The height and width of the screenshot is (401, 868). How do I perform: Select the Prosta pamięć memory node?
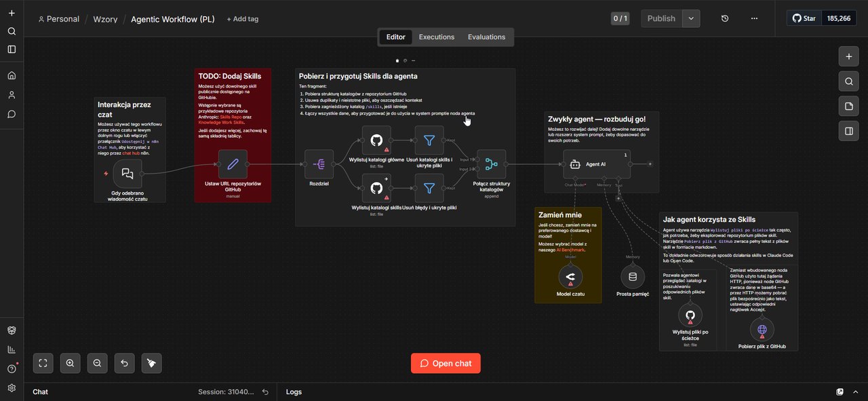633,276
